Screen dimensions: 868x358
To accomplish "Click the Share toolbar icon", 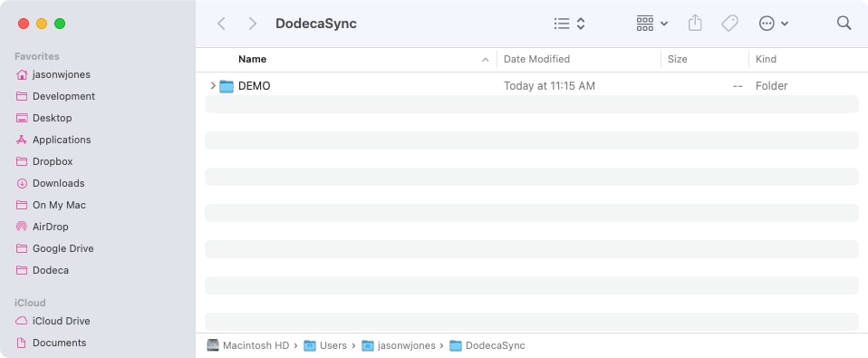I will click(x=695, y=24).
